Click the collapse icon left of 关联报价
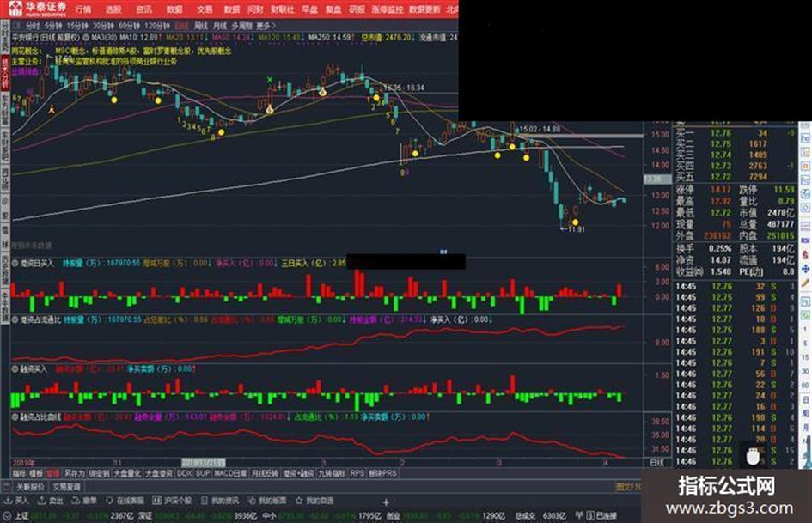Viewport: 812px width, 523px height. point(6,487)
